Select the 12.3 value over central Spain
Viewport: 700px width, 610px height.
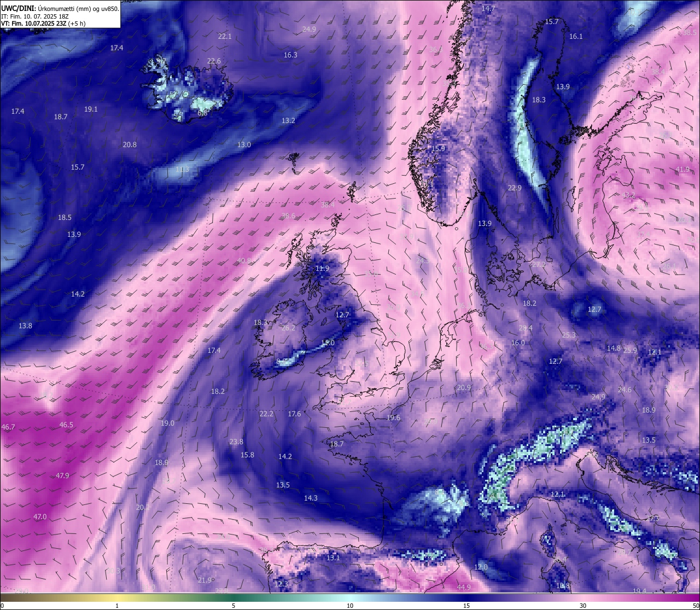281,584
